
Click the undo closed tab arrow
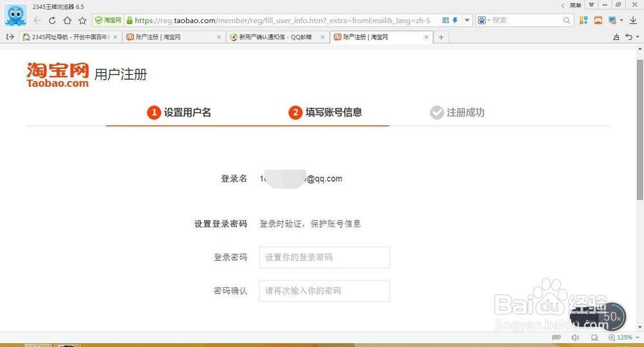[x=629, y=37]
